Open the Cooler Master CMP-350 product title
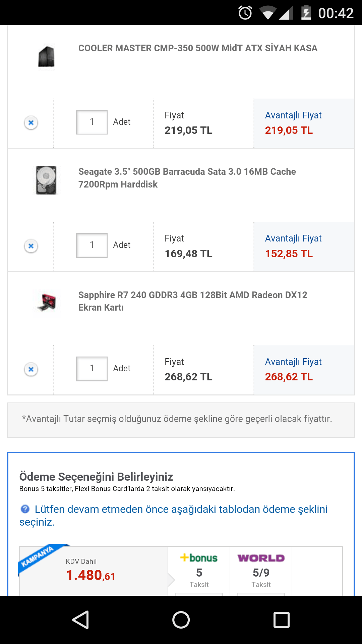This screenshot has height=644, width=362. [x=198, y=48]
